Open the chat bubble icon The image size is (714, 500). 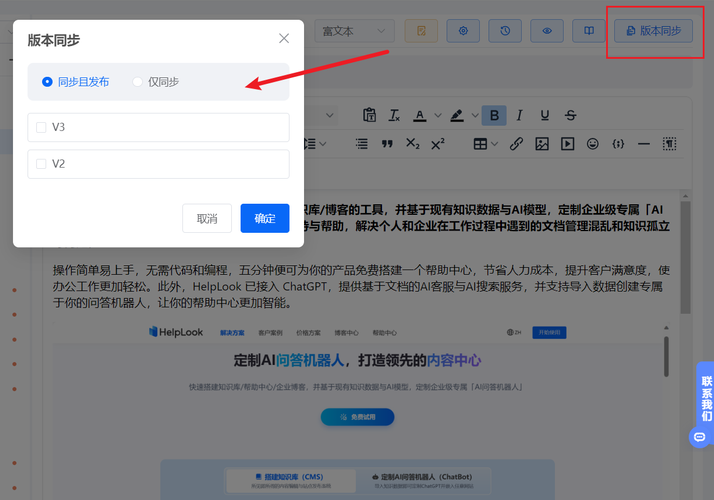[699, 437]
